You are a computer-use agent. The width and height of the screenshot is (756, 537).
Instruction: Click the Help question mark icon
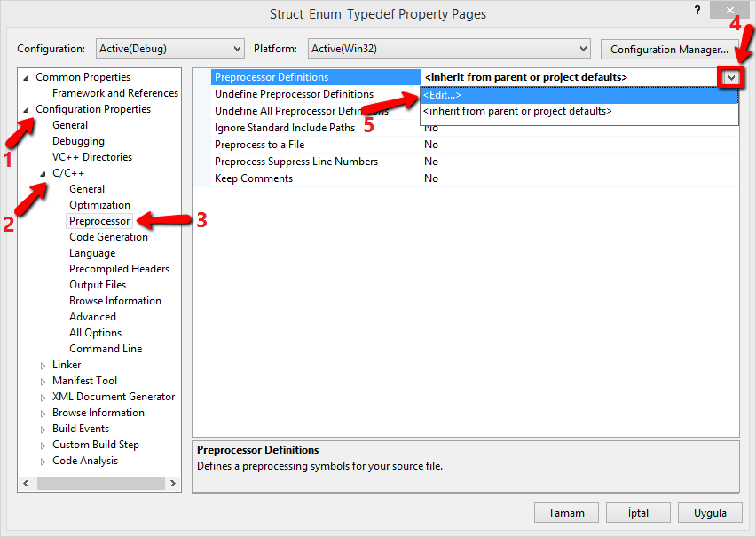click(697, 10)
